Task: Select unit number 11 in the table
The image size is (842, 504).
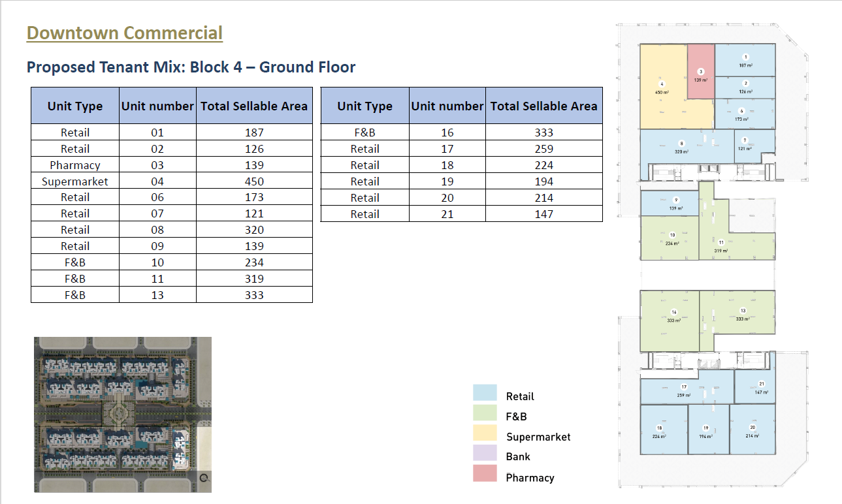Action: coord(157,279)
